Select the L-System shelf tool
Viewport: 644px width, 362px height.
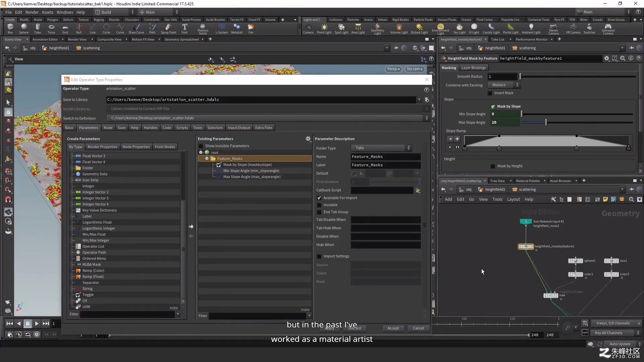click(x=222, y=28)
